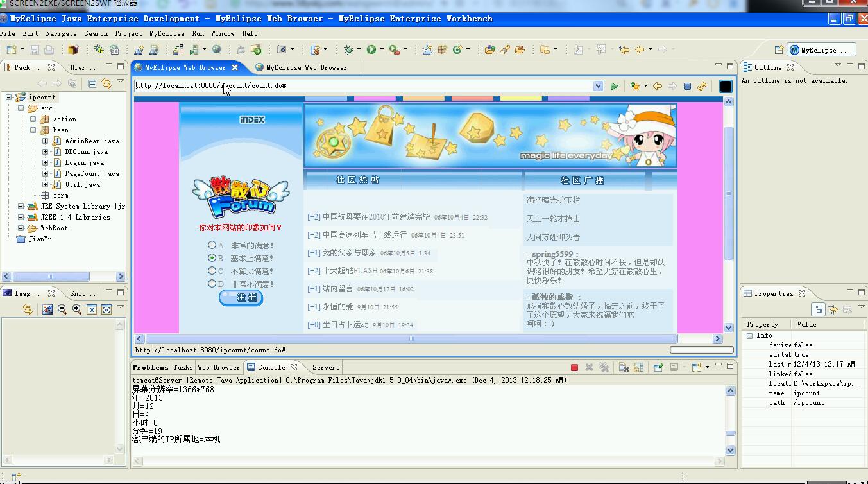Select DBConn.java in Package Explorer
The width and height of the screenshot is (868, 484).
(x=86, y=152)
